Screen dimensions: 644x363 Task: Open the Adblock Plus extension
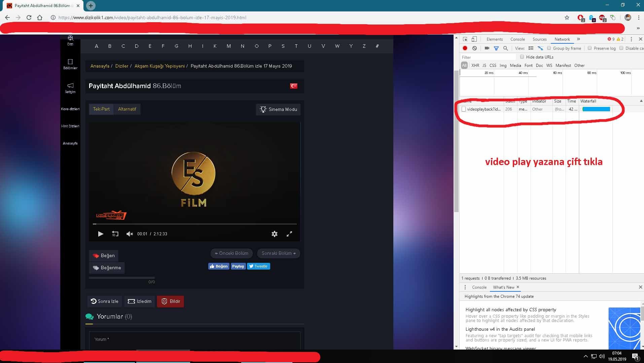602,17
